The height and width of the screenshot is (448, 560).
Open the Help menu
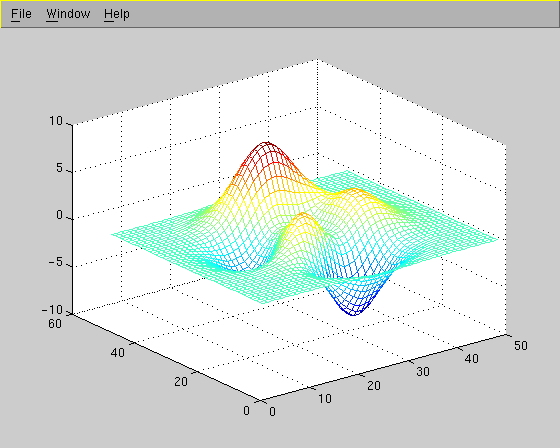point(116,14)
